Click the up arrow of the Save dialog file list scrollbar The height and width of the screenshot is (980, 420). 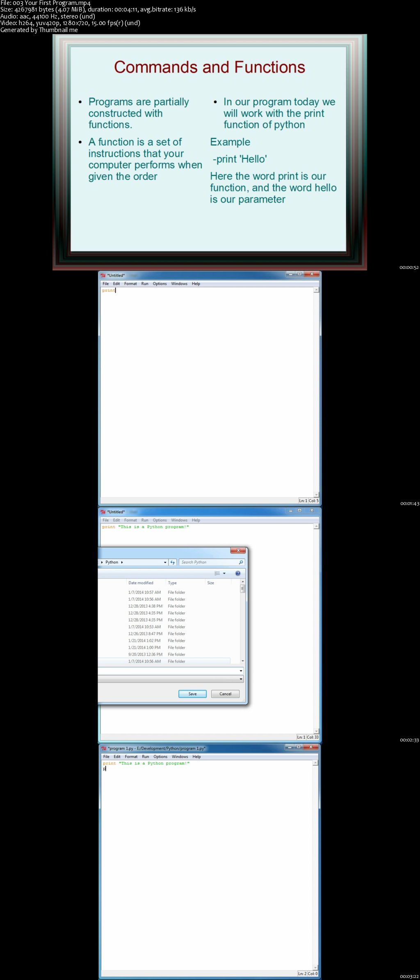click(243, 582)
